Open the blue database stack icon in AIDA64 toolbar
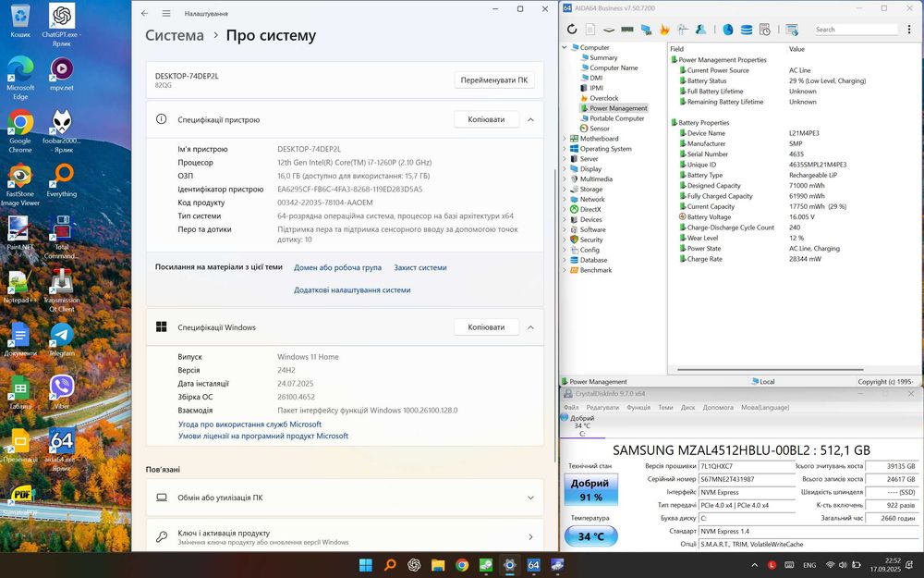The height and width of the screenshot is (578, 924). tap(747, 30)
